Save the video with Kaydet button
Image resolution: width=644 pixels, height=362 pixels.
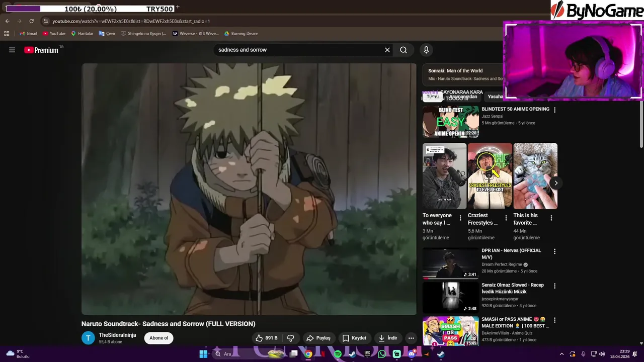pos(354,338)
